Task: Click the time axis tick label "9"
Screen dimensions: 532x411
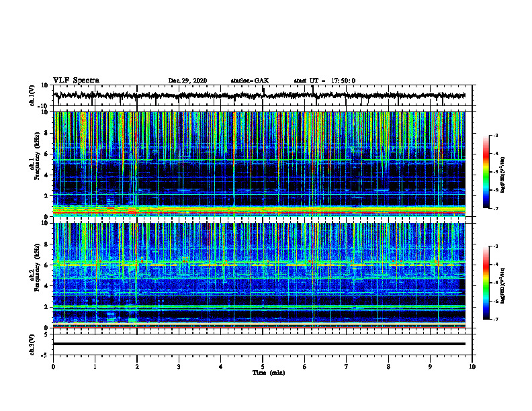Action: point(430,367)
